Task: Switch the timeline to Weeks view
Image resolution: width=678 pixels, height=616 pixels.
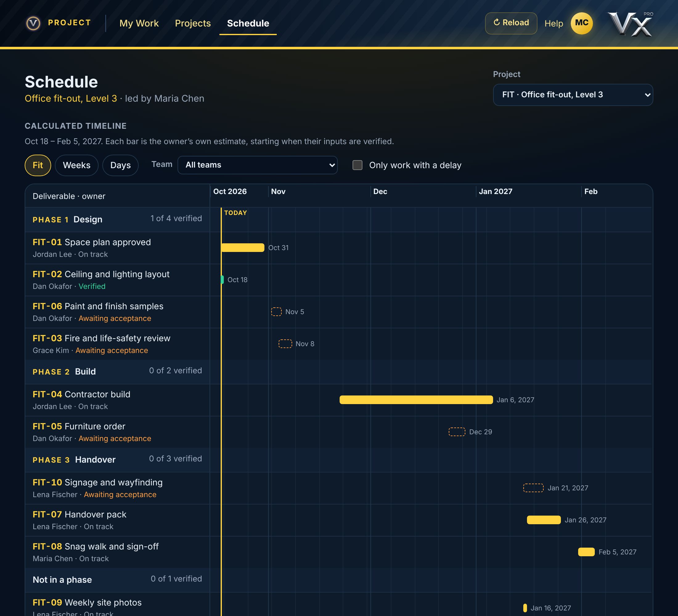Action: click(x=77, y=165)
